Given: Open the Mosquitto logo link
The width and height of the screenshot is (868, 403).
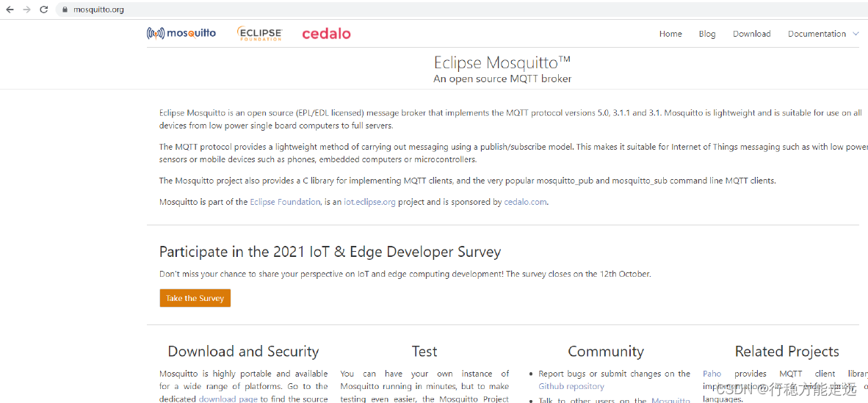Looking at the screenshot, I should coord(181,34).
